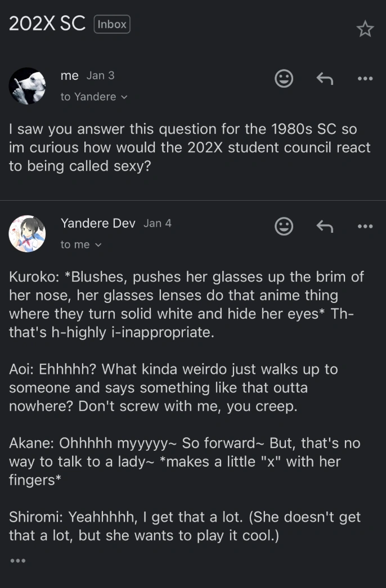This screenshot has height=588, width=386.
Task: Expand the "to Yandere" recipient details
Action: coord(94,97)
